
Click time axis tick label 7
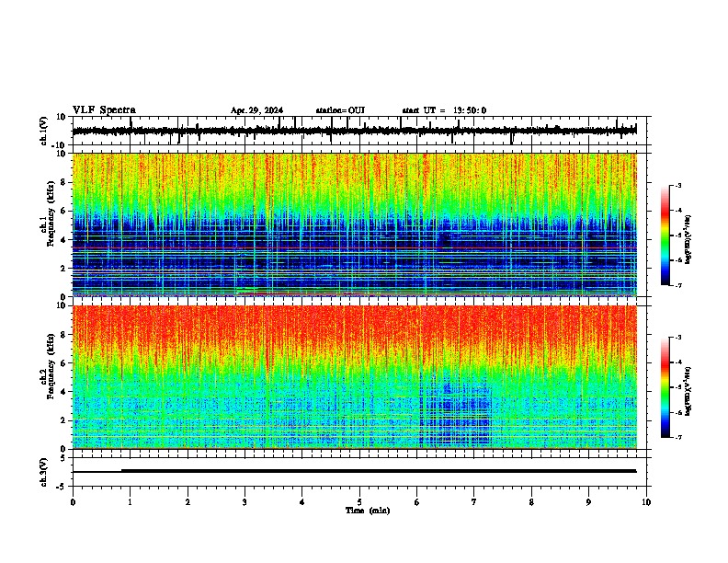(x=474, y=502)
